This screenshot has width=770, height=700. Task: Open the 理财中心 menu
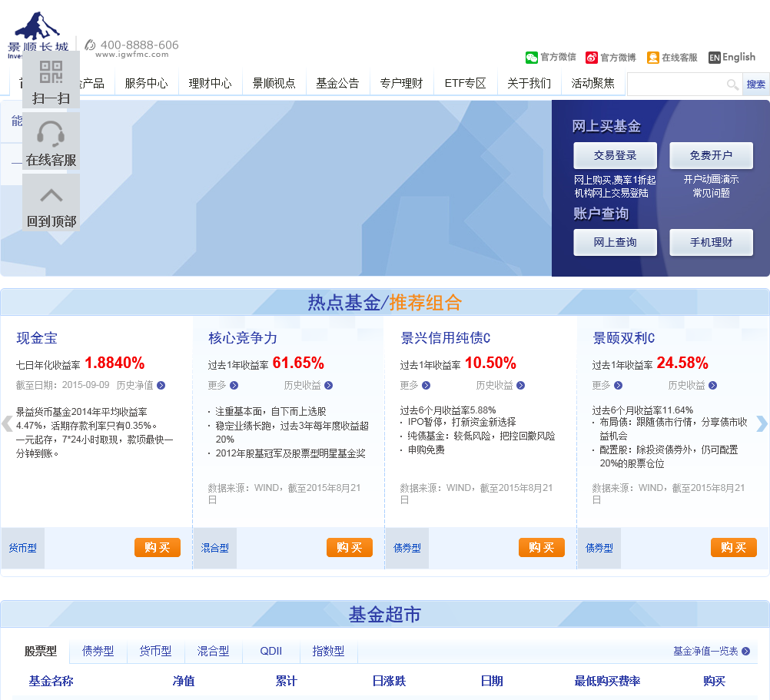pyautogui.click(x=211, y=83)
